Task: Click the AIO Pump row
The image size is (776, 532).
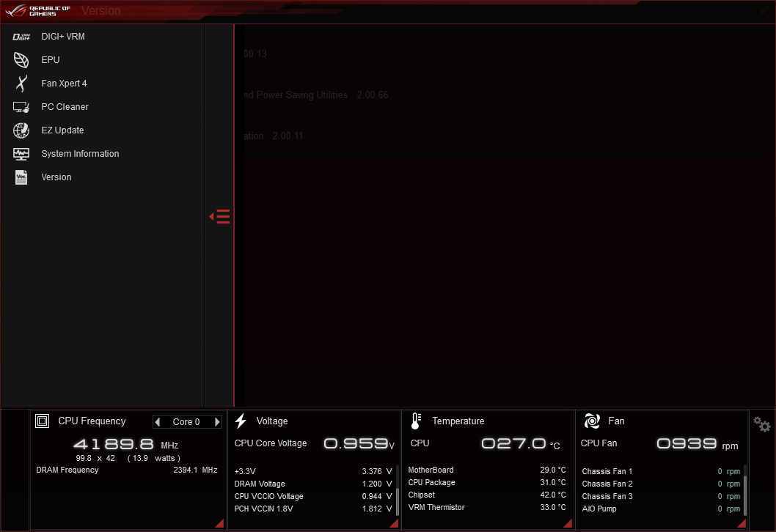Action: (661, 509)
